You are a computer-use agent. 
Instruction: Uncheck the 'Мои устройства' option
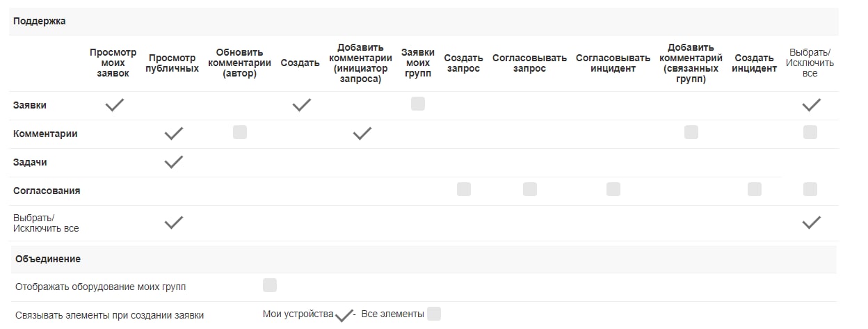tap(343, 316)
